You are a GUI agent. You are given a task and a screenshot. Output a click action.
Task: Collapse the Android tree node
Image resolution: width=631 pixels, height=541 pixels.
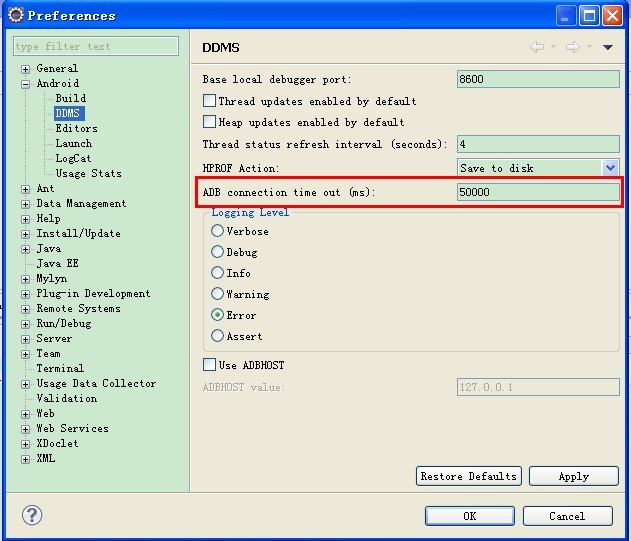click(25, 84)
